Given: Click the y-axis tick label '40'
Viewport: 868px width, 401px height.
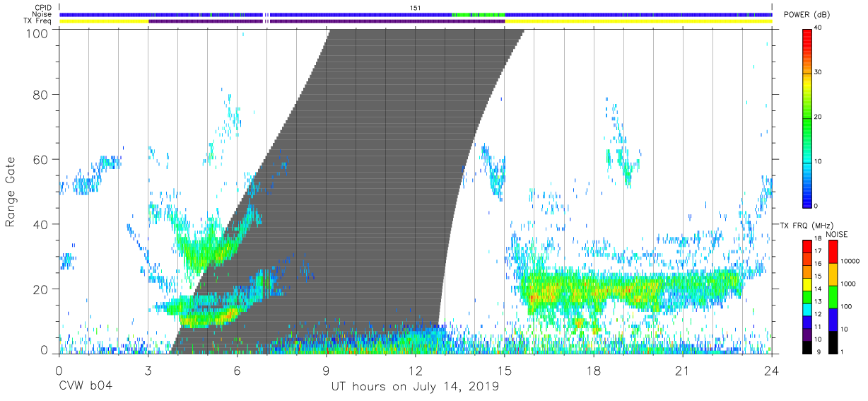Looking at the screenshot, I should [42, 224].
